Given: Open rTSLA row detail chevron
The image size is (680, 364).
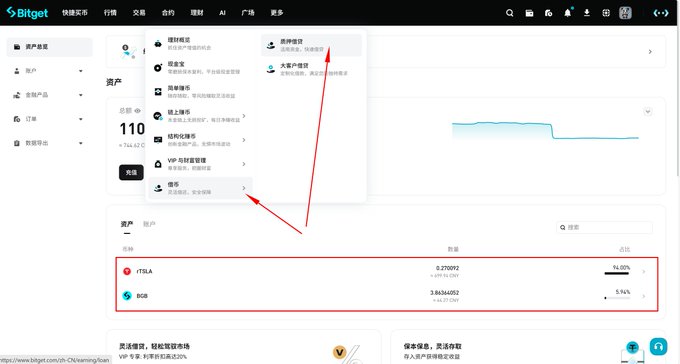Looking at the screenshot, I should (644, 272).
